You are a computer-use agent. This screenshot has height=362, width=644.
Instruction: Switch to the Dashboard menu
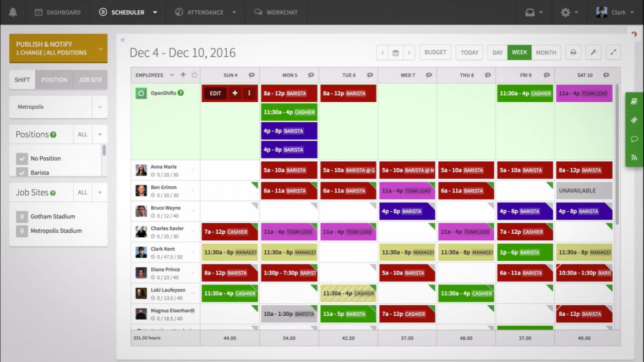click(x=58, y=12)
